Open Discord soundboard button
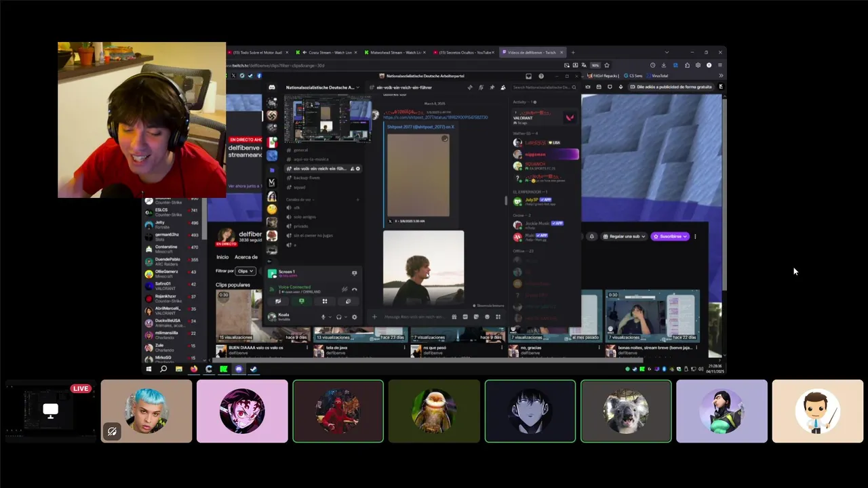 (349, 301)
